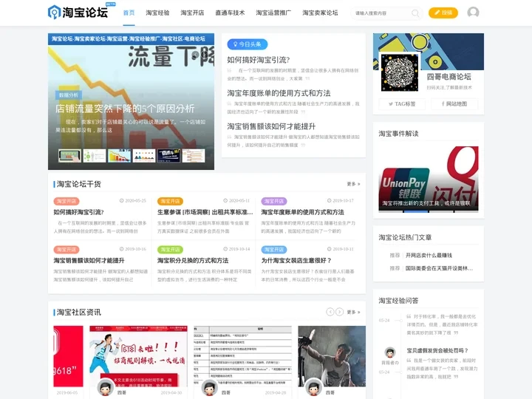
Task: Click the clock icon beside 2020-05-25
Action: pyautogui.click(x=121, y=201)
